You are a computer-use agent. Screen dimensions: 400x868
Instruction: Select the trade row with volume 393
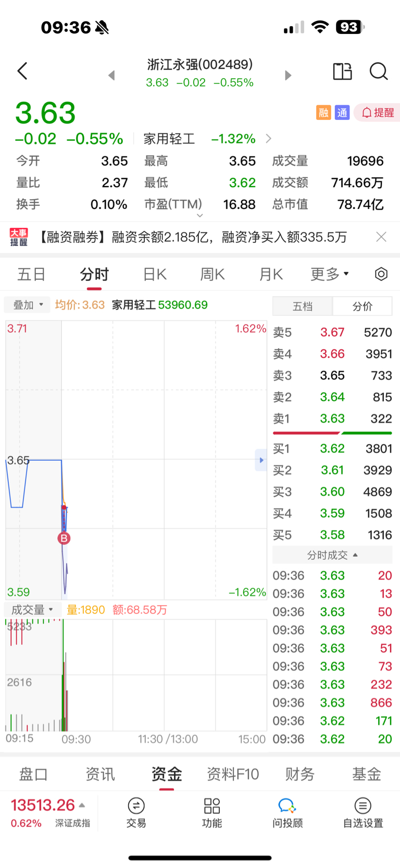(x=332, y=630)
